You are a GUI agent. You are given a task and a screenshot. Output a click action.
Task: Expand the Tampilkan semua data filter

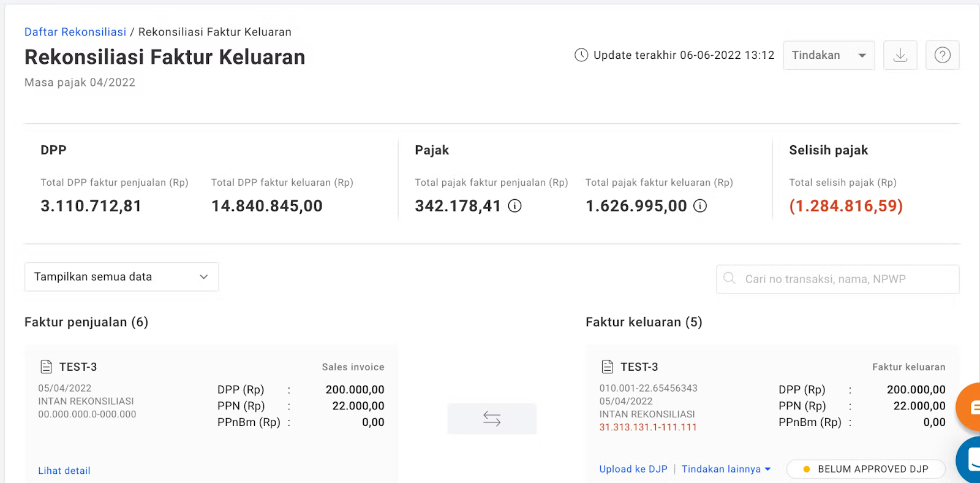point(121,277)
